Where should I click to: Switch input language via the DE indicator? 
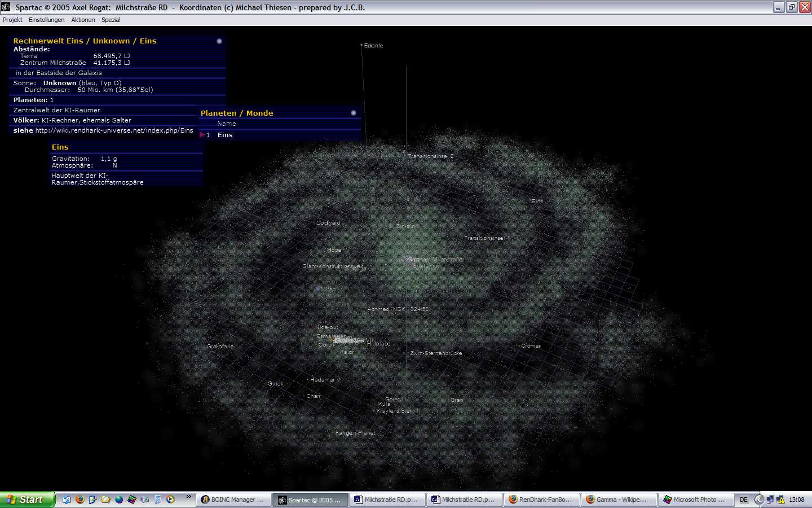pos(743,500)
